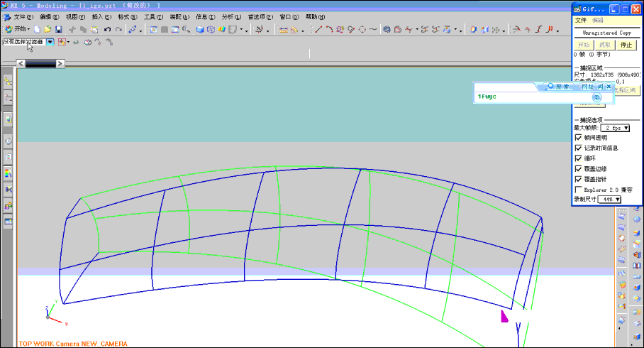Select the Spline wave curve tool

[373, 29]
